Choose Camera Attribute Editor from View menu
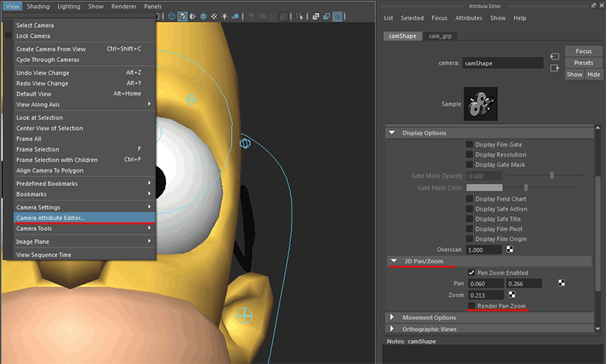This screenshot has width=606, height=364. pyautogui.click(x=51, y=218)
